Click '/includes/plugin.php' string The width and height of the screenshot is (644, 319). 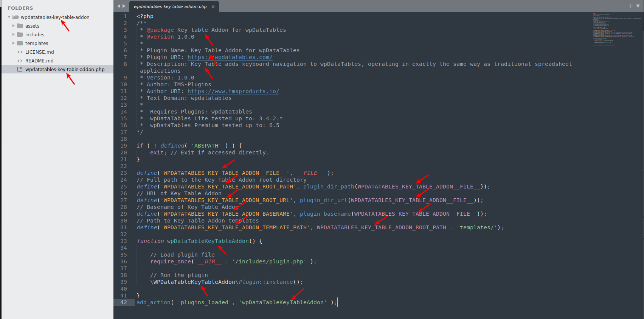tap(269, 261)
